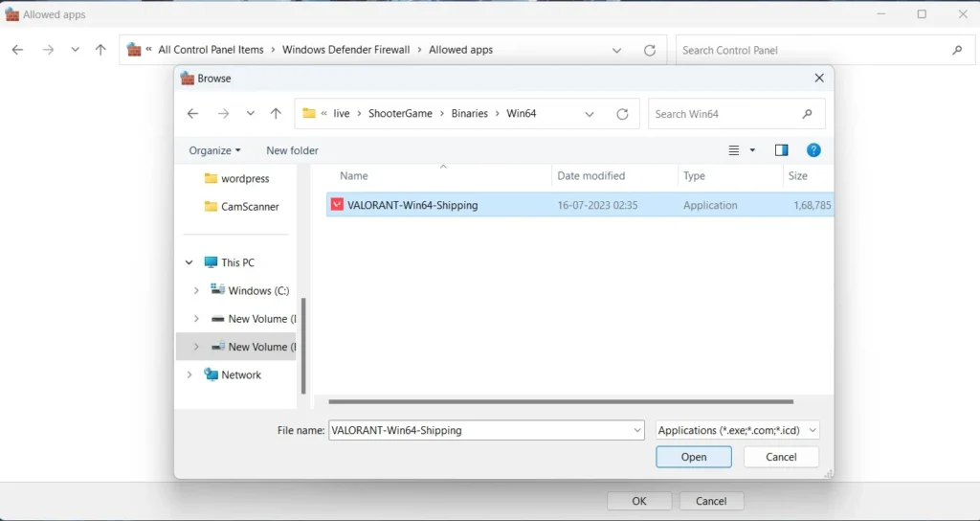Go forward in Allowed apps window
980x521 pixels.
48,50
